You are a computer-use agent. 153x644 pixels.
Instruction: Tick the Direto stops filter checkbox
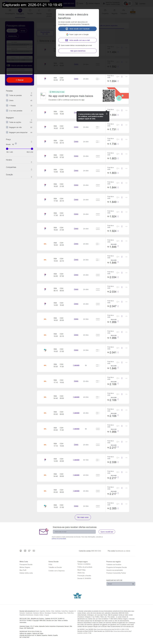[x=7, y=101]
